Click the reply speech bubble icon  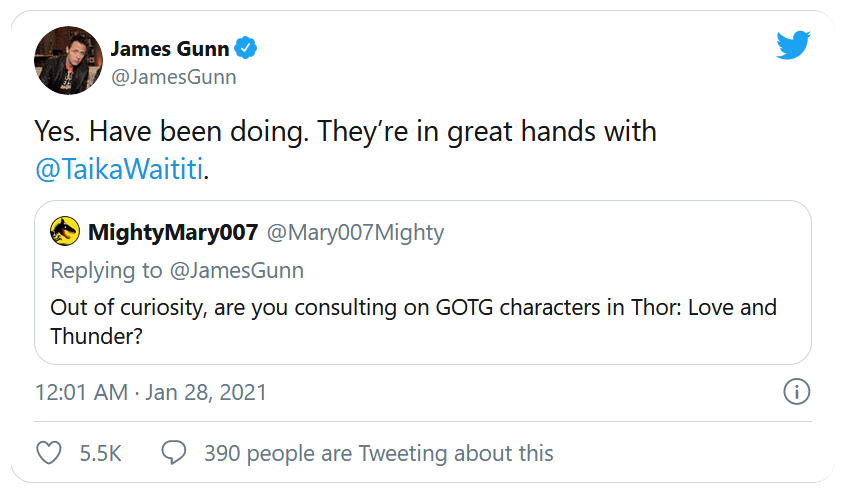coord(174,453)
